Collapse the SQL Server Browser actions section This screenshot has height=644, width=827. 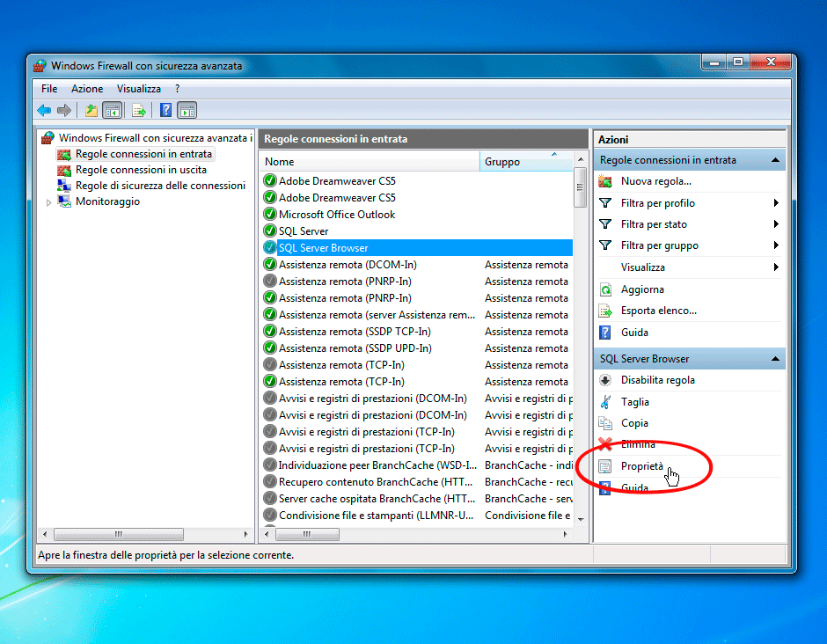point(775,359)
